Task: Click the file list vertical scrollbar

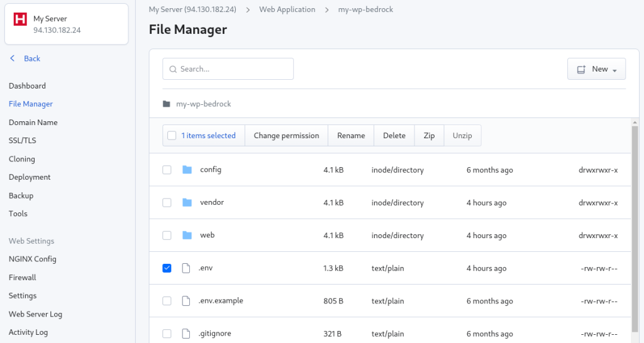Action: [635, 230]
